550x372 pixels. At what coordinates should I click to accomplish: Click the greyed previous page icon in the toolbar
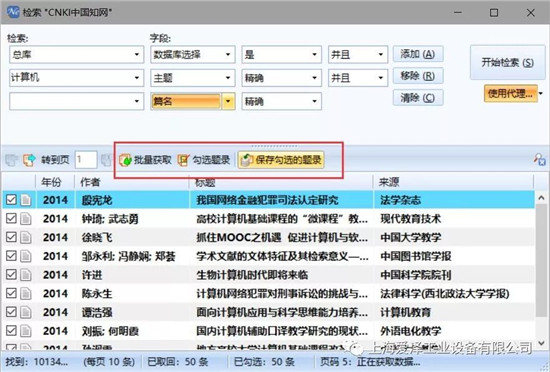click(11, 160)
